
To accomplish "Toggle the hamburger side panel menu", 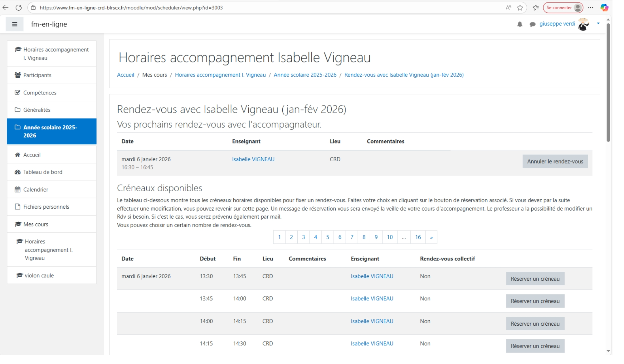I will click(x=14, y=24).
